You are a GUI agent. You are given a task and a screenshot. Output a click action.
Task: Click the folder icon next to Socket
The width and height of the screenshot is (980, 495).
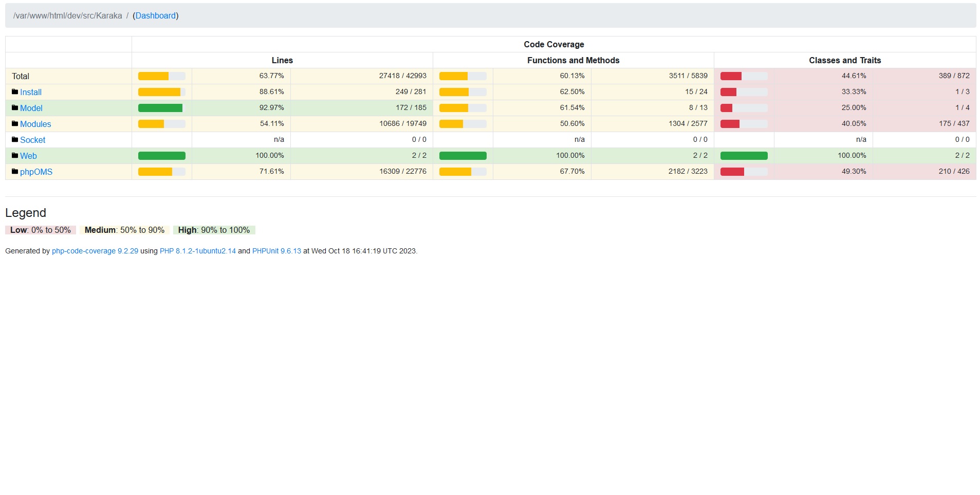click(x=15, y=140)
